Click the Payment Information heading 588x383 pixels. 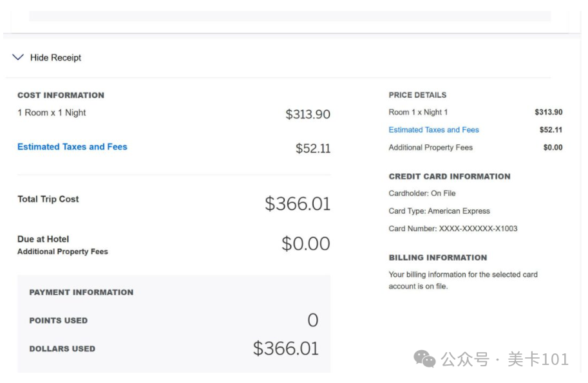click(81, 292)
